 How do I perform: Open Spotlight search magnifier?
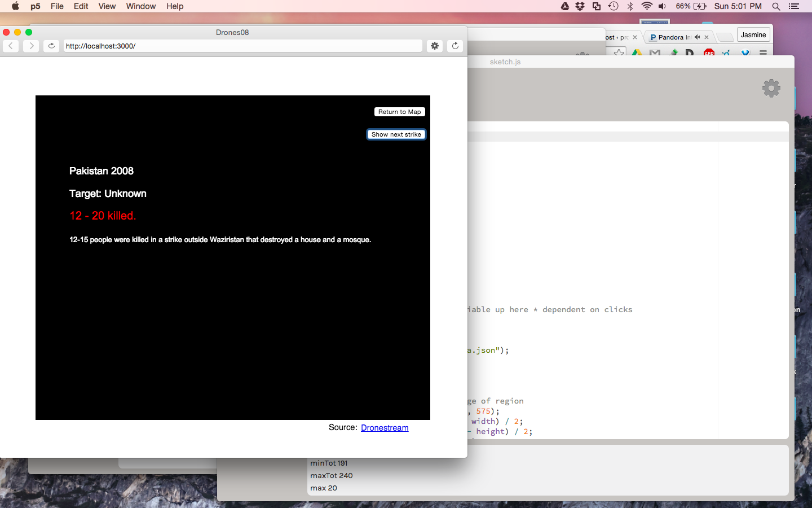[x=776, y=6]
